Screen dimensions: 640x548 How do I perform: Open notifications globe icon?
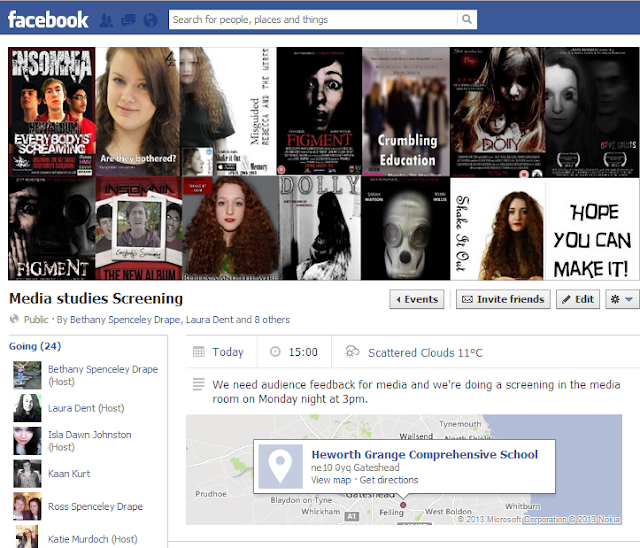(151, 20)
